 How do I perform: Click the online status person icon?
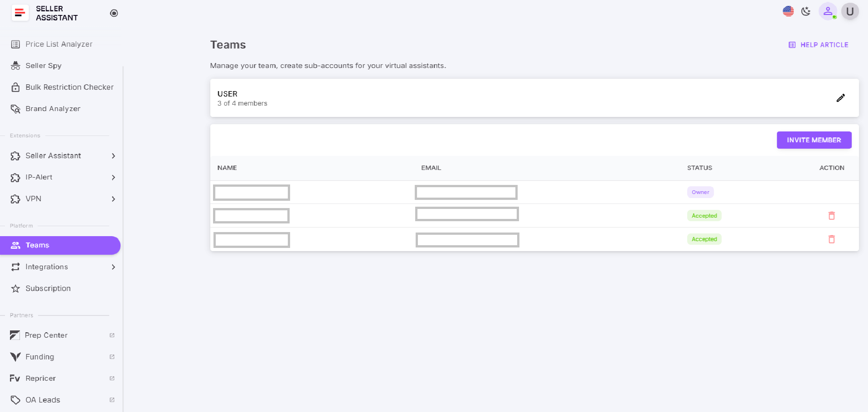(828, 11)
